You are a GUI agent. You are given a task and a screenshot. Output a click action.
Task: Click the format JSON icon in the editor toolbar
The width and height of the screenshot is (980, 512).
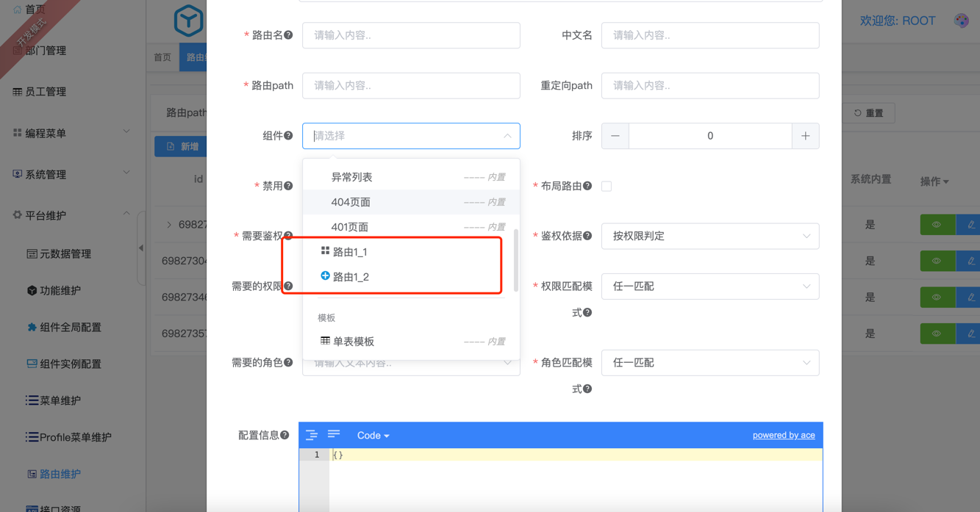(x=312, y=435)
